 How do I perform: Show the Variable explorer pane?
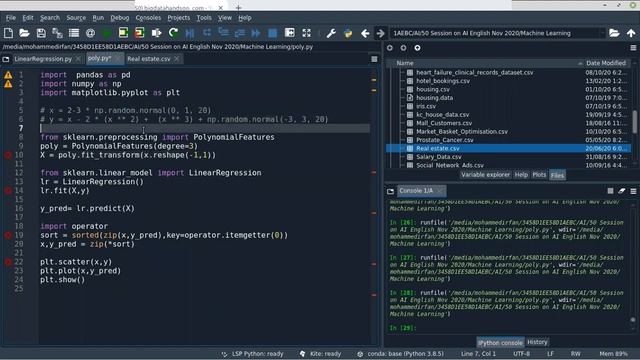[485, 175]
